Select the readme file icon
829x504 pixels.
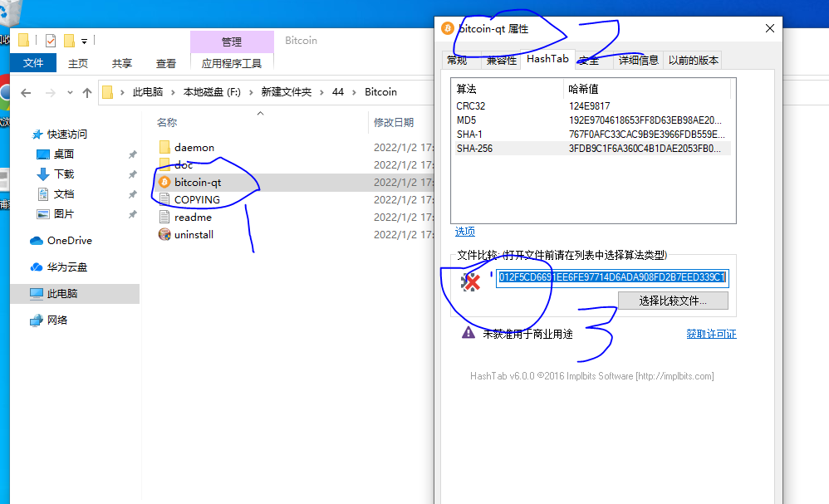tap(165, 218)
